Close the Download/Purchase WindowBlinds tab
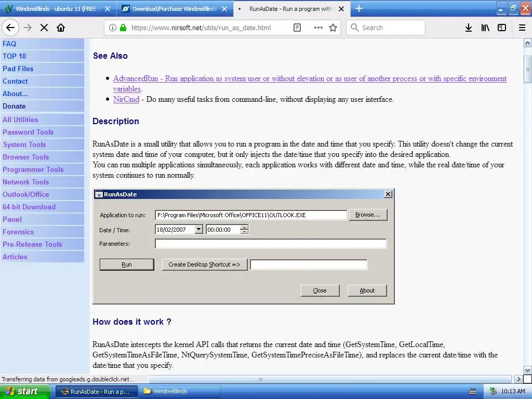532x399 pixels. 224,9
